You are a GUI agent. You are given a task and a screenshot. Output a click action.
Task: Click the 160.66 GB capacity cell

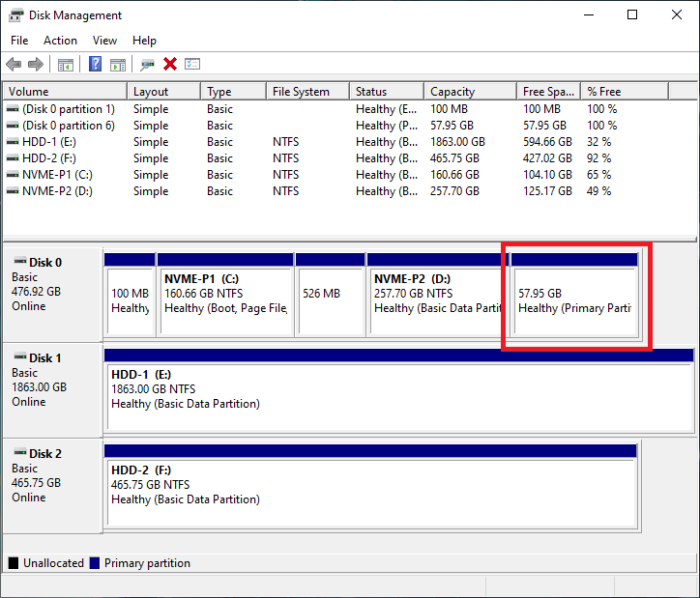(454, 175)
